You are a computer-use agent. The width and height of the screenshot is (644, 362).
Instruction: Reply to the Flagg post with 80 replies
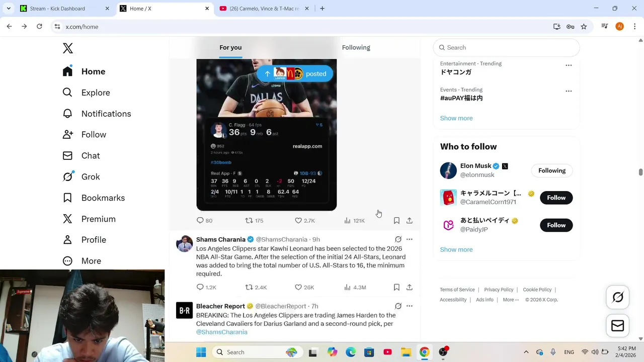click(204, 220)
